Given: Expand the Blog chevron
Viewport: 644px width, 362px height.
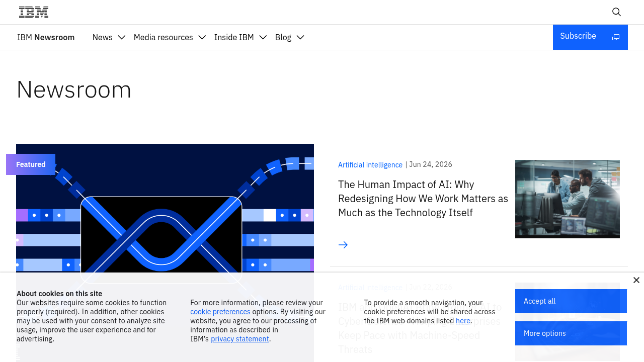Looking at the screenshot, I should [300, 37].
